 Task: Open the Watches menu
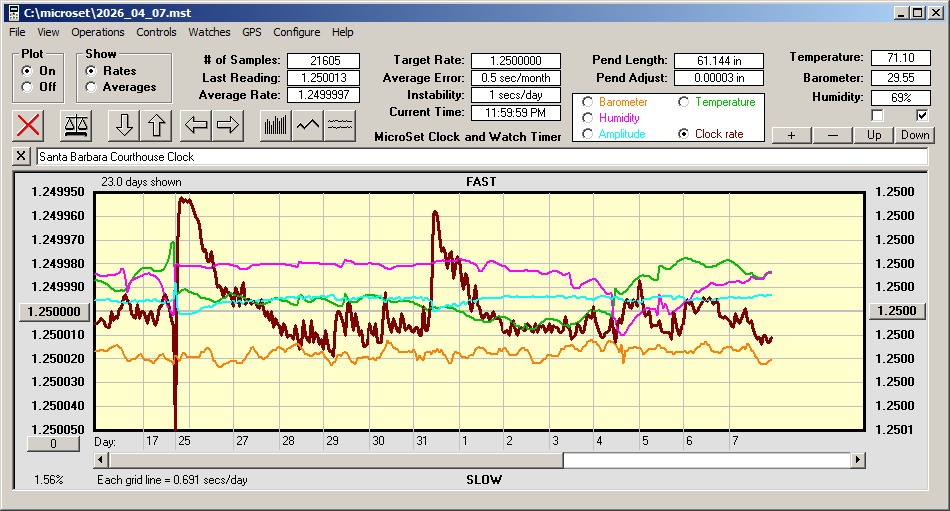tap(209, 32)
